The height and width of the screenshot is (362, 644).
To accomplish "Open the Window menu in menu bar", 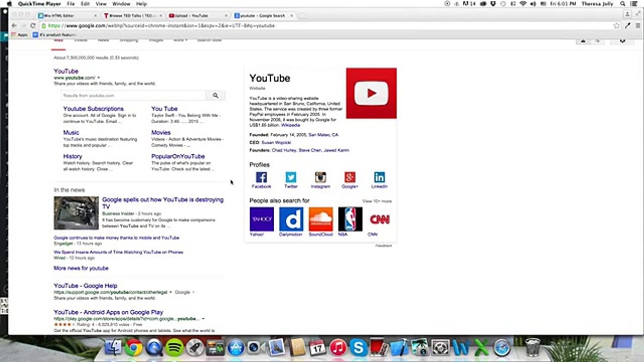I will (x=121, y=4).
